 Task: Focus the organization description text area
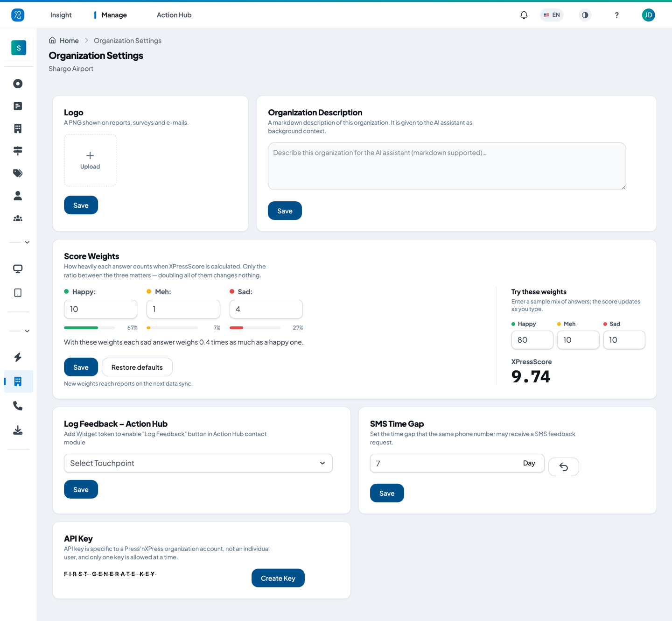click(x=447, y=166)
